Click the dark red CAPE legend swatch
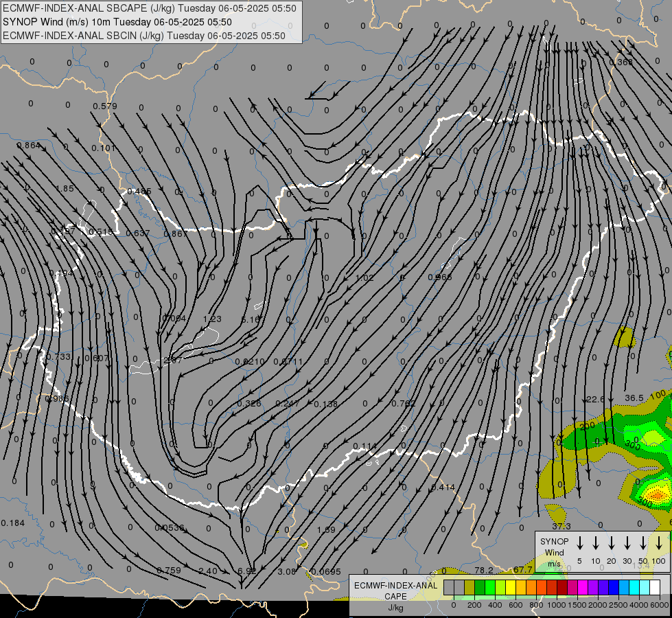Image resolution: width=672 pixels, height=618 pixels. [x=562, y=588]
